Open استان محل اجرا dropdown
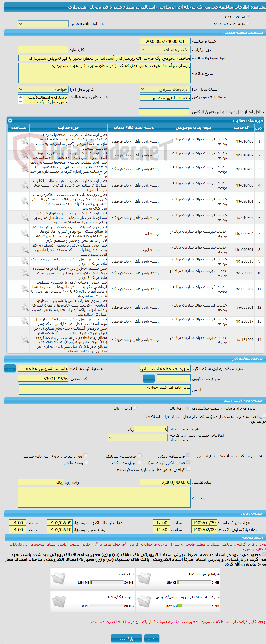 click(165, 89)
